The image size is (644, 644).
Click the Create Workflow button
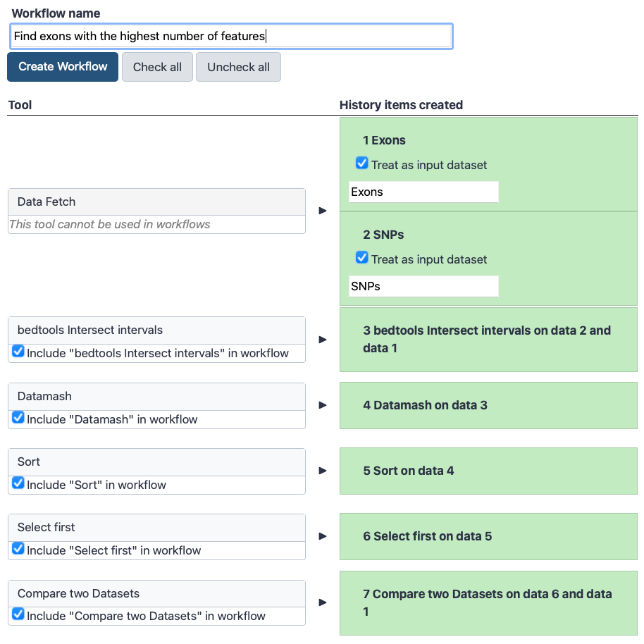tap(63, 67)
